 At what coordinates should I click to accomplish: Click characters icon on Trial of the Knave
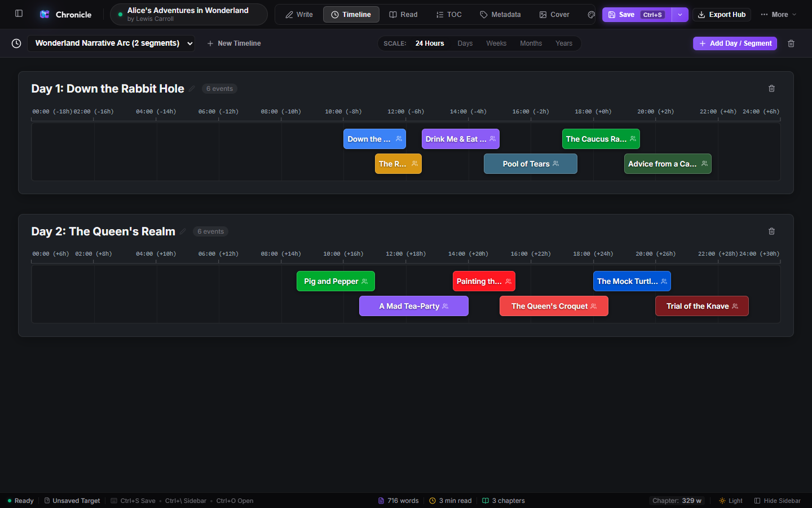[735, 306]
